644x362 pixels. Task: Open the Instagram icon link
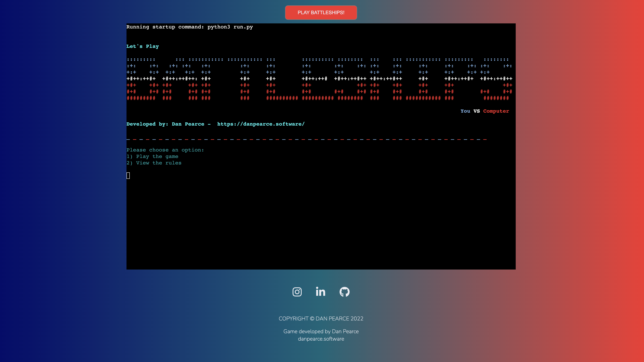coord(297,292)
